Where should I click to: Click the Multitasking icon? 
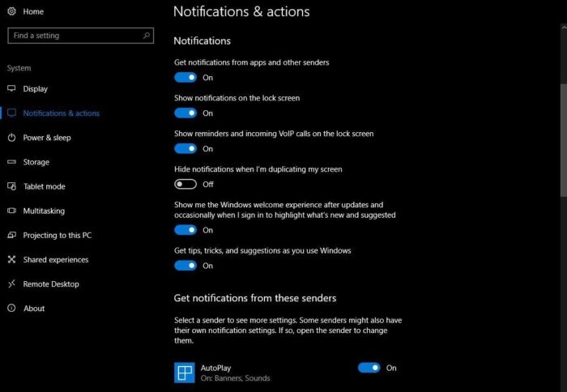click(11, 211)
